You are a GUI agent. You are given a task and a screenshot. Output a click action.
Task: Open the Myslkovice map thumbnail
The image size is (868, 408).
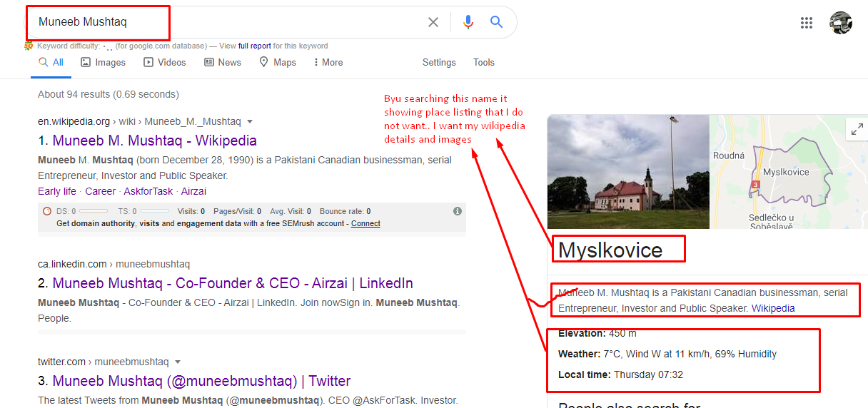[789, 172]
